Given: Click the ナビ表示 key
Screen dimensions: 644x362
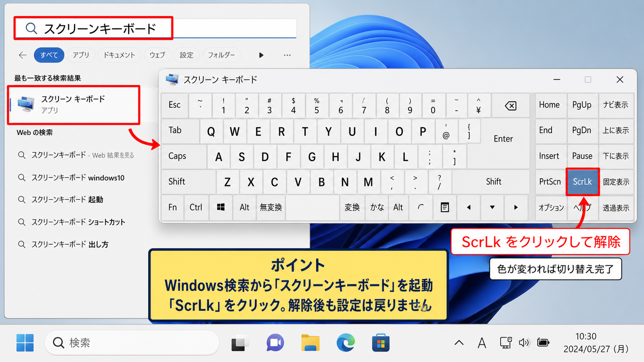Looking at the screenshot, I should coord(615,105).
